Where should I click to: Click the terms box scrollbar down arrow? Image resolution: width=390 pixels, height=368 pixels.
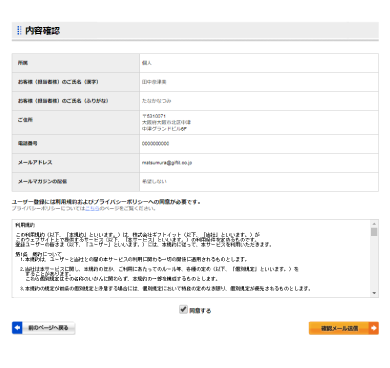coord(374,293)
